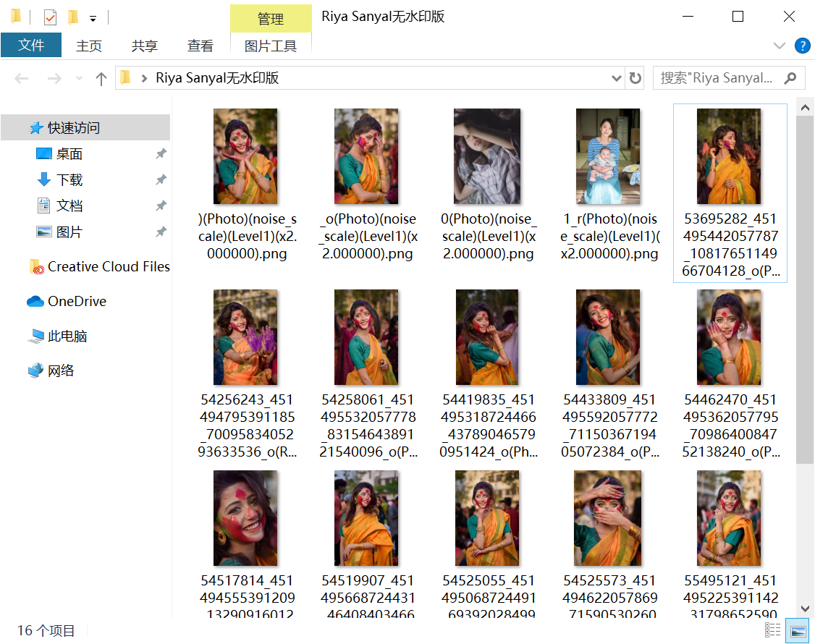This screenshot has height=644, width=815.
Task: Select the 54517814 close-up face thumbnail
Action: pos(245,518)
